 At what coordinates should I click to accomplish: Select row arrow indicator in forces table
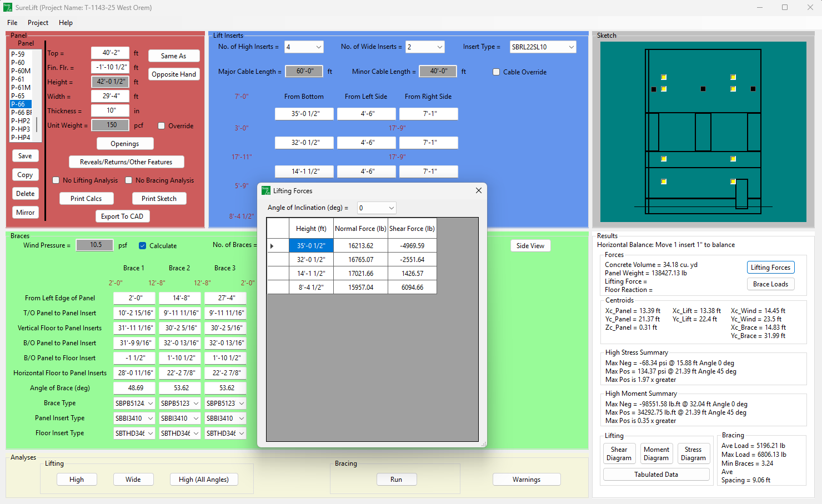[x=272, y=245]
